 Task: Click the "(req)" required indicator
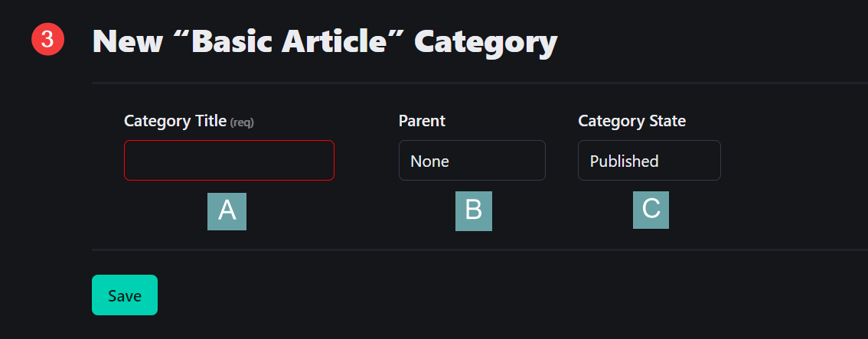pos(242,122)
